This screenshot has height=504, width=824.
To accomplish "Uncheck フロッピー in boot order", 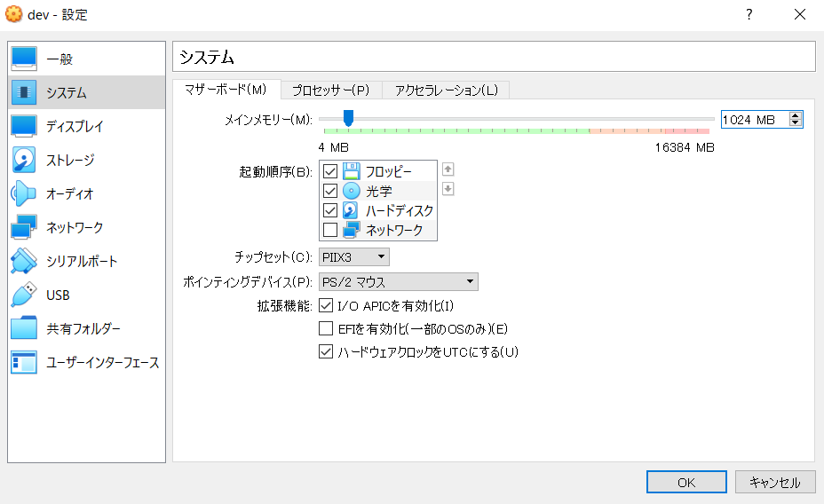I will pyautogui.click(x=330, y=171).
